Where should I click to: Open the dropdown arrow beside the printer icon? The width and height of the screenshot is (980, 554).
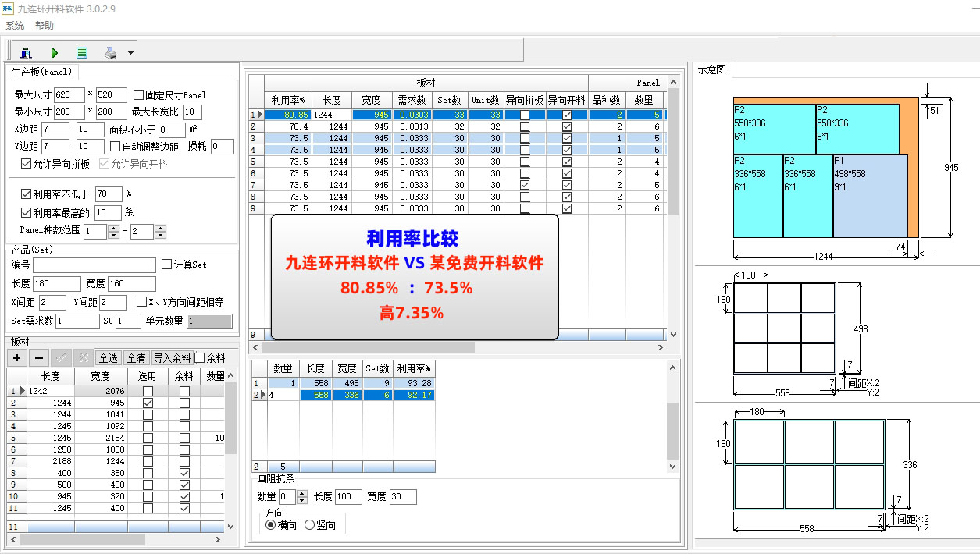pyautogui.click(x=130, y=53)
